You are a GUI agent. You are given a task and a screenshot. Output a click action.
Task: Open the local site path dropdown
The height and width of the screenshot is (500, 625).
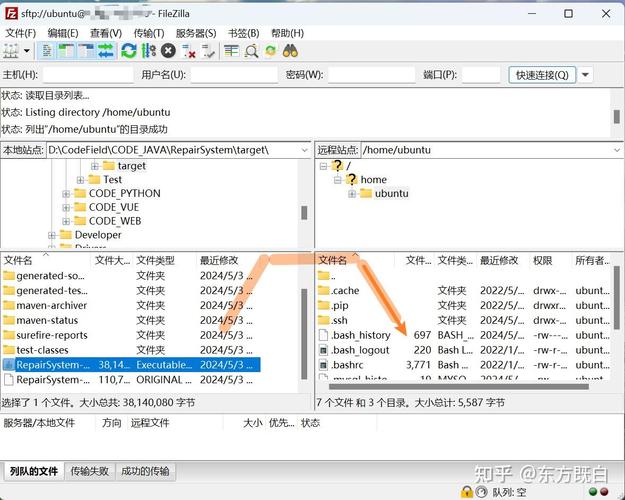305,150
